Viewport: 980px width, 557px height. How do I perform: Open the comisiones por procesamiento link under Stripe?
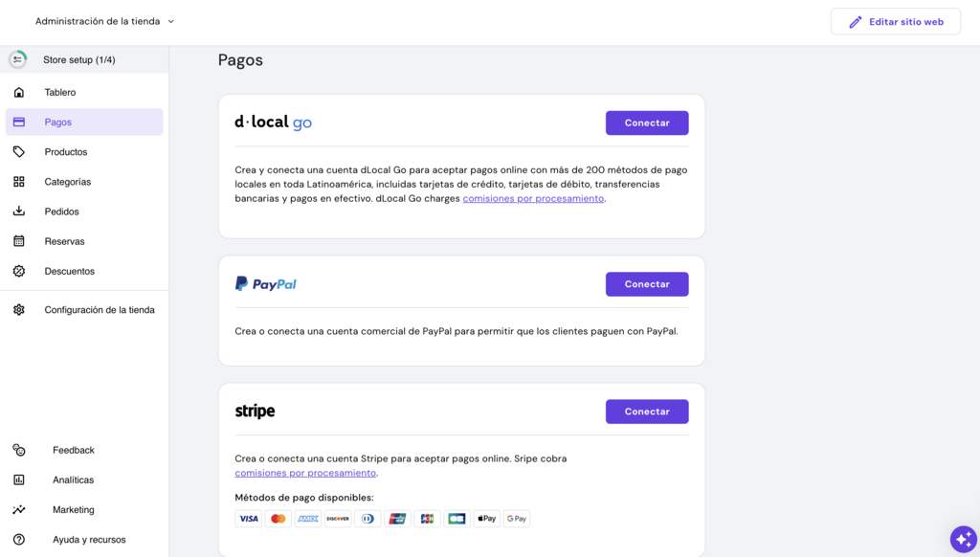coord(304,473)
